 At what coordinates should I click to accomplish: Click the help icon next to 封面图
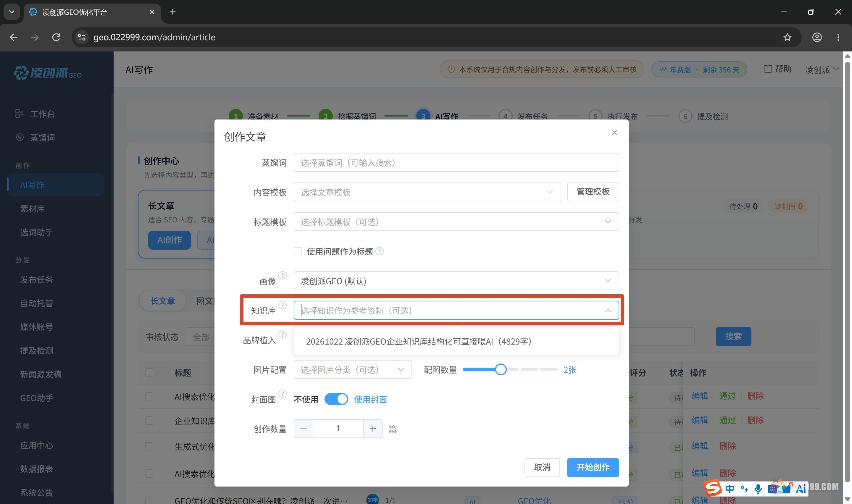click(283, 394)
